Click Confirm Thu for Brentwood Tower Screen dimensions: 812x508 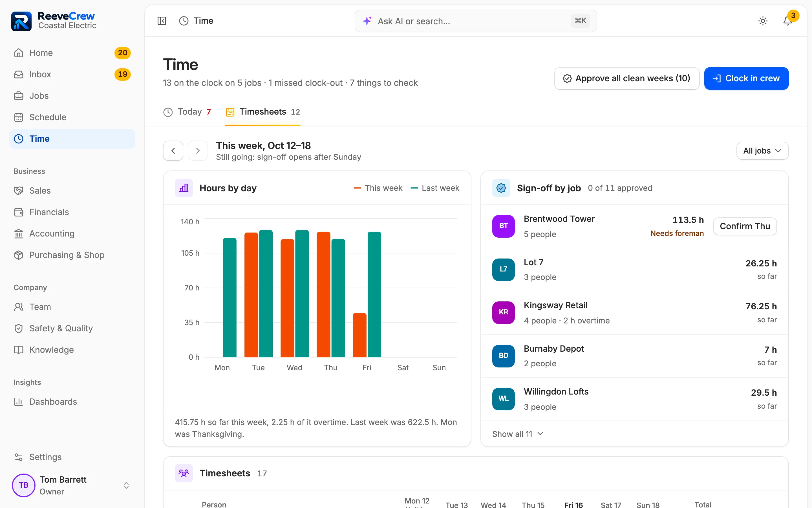pyautogui.click(x=745, y=226)
